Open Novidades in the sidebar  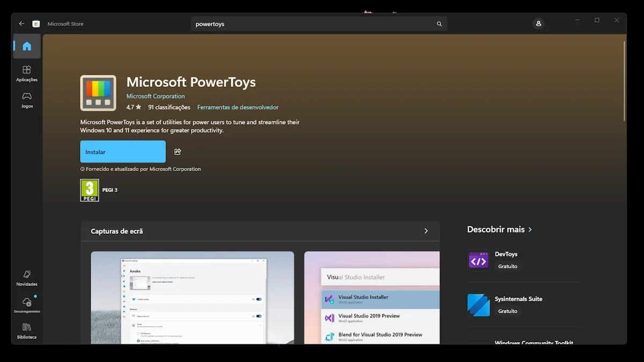[27, 278]
